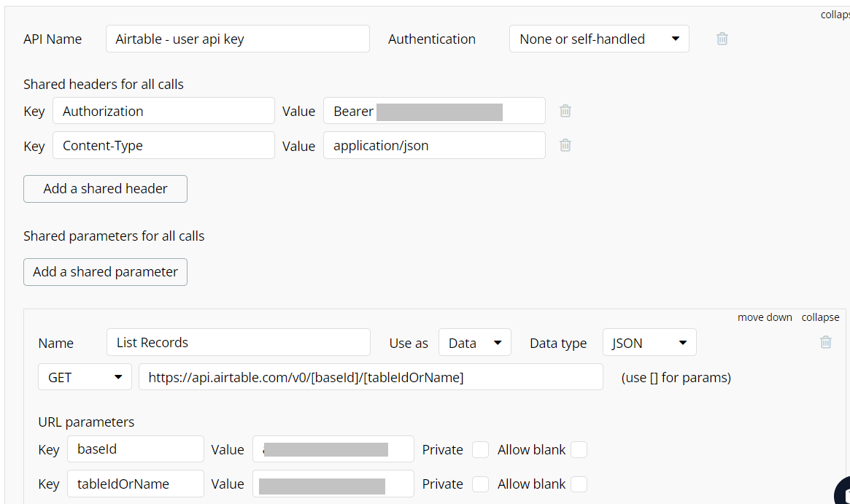The height and width of the screenshot is (504, 850).
Task: Edit the tableIdOrName value field
Action: pyautogui.click(x=333, y=484)
